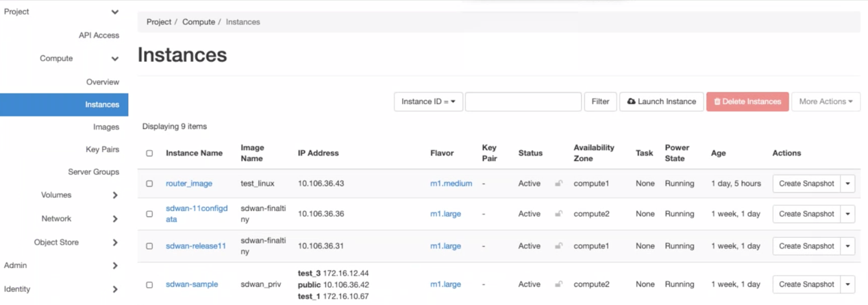Image resolution: width=868 pixels, height=305 pixels.
Task: Click the sdwan_priv image name
Action: click(261, 284)
